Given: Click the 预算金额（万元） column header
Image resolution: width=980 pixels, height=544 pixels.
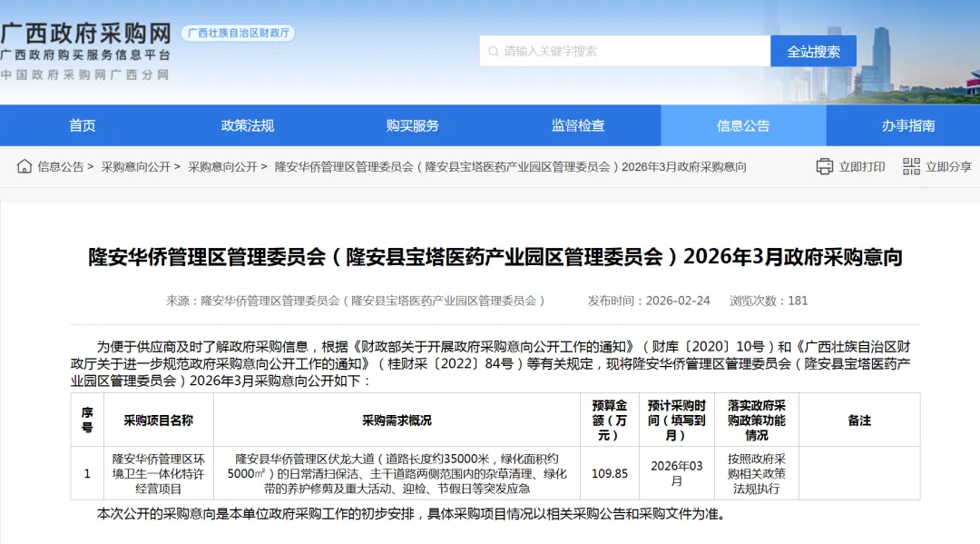Looking at the screenshot, I should click(x=610, y=420).
